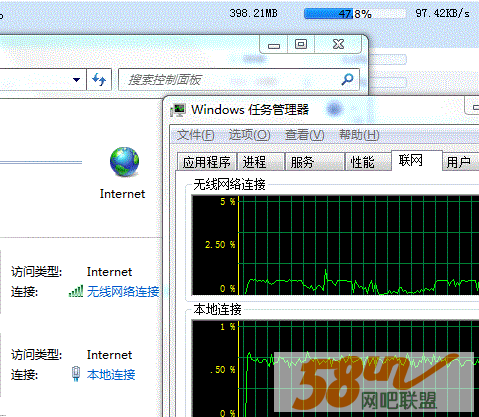Open the 文件(F) menu in Task Manager
The height and width of the screenshot is (417, 479).
coord(195,135)
